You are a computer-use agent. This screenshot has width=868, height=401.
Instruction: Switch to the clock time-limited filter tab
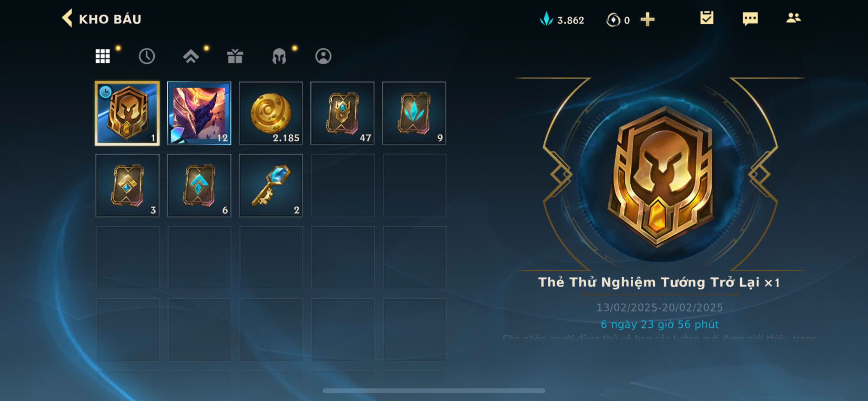pyautogui.click(x=147, y=56)
